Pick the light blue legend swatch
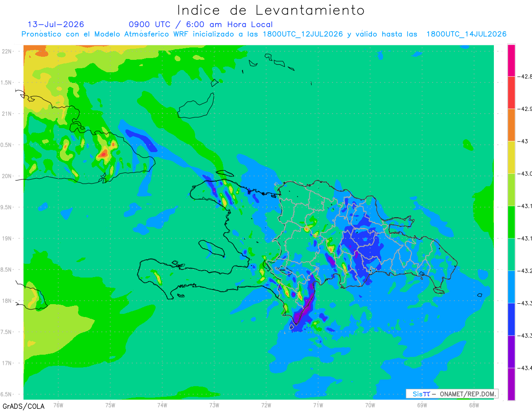532x411 pixels. point(511,287)
